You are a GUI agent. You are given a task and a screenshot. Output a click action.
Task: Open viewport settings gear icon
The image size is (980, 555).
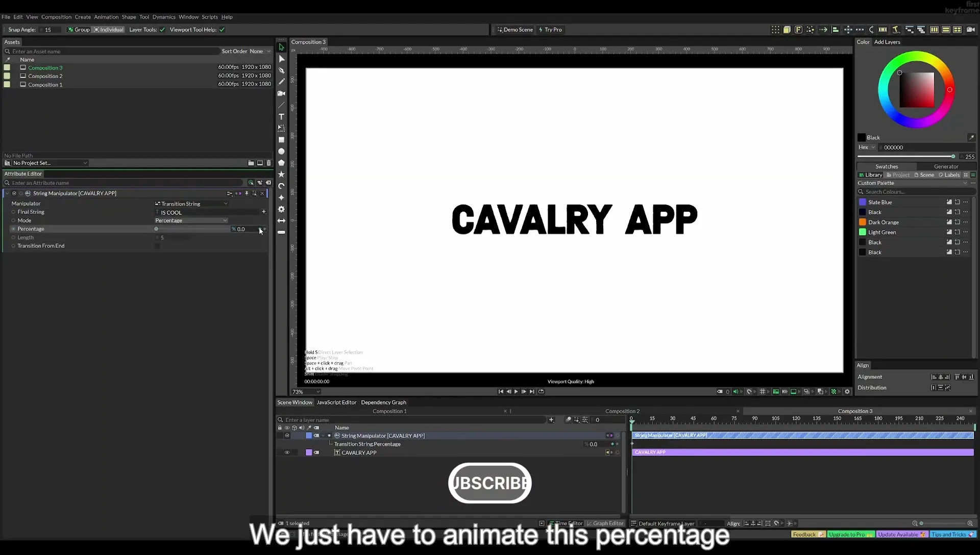point(847,392)
